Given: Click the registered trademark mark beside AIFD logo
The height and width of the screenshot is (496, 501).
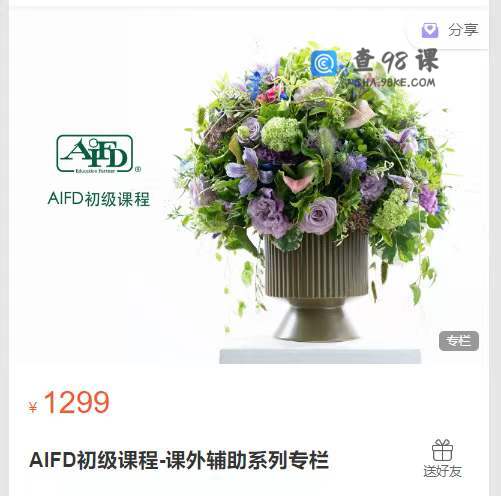Looking at the screenshot, I should tap(138, 169).
